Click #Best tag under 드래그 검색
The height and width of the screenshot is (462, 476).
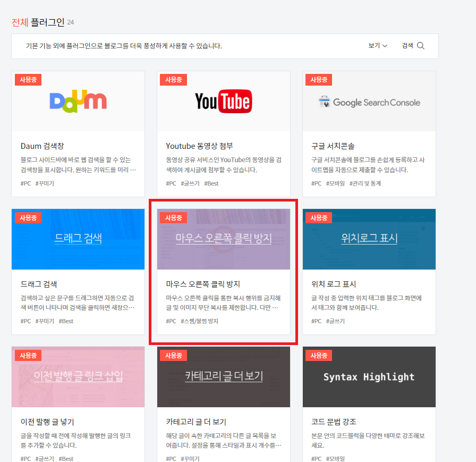click(x=66, y=321)
